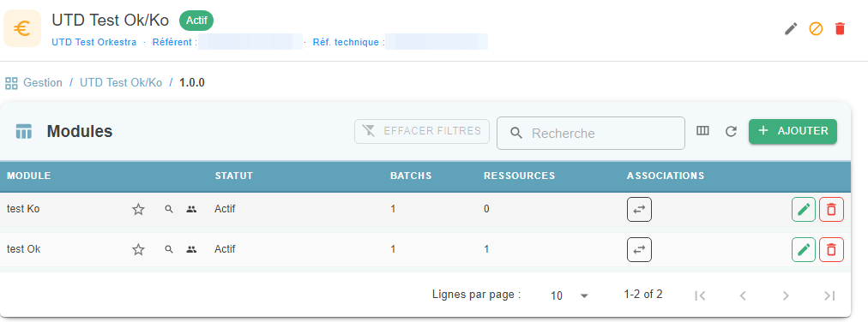This screenshot has width=868, height=322.
Task: Open associations for test Ok module
Action: [639, 250]
